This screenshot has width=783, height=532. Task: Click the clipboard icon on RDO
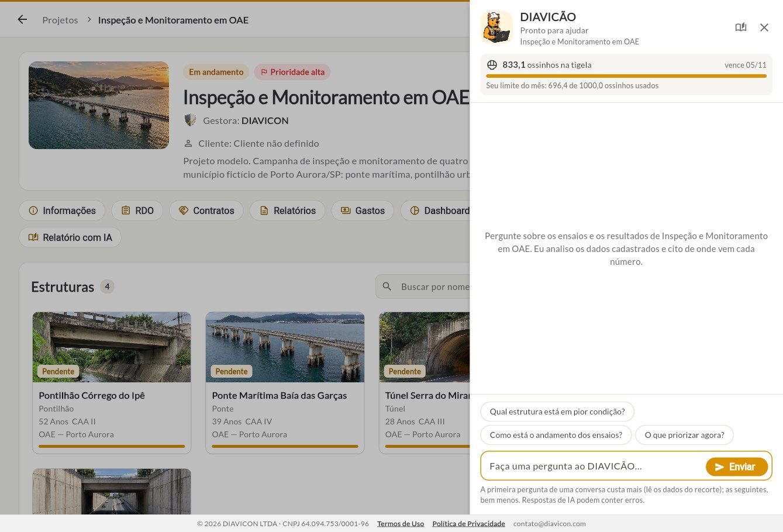(x=126, y=210)
